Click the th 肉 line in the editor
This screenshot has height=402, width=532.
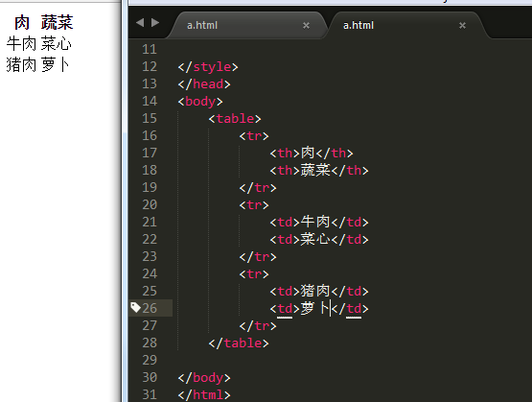[x=312, y=154]
